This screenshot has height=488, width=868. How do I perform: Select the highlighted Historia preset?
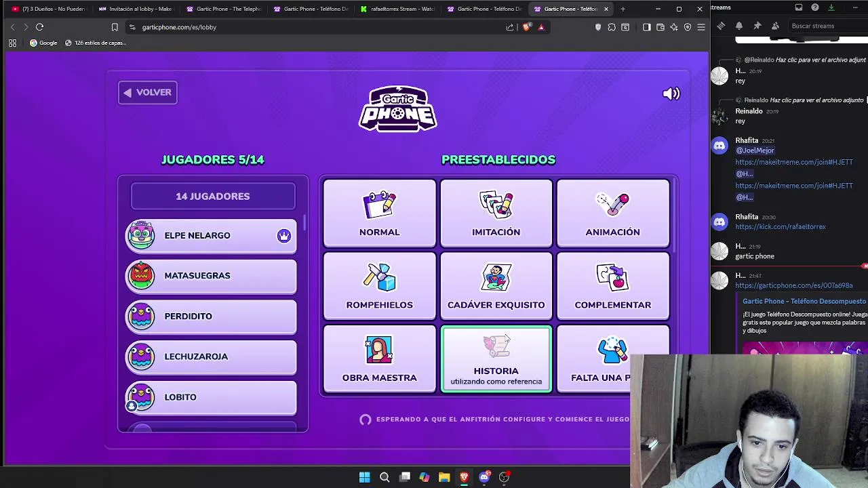click(x=496, y=359)
